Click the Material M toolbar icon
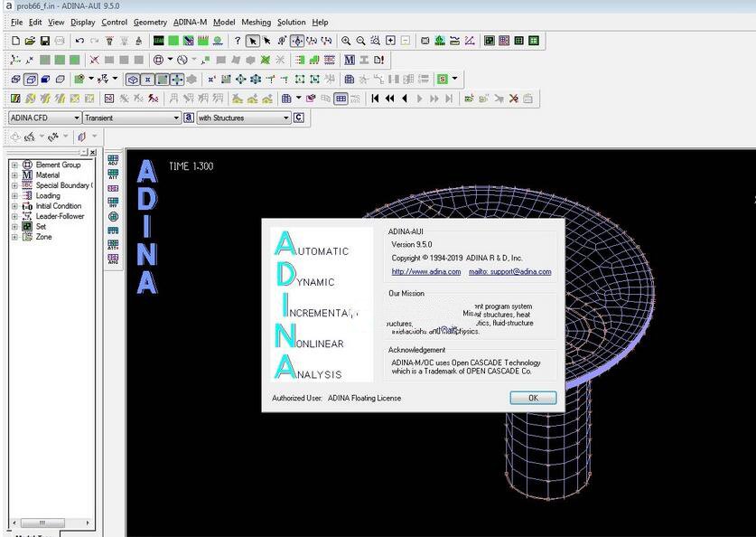Screen dimensions: 756x537 [x=350, y=60]
